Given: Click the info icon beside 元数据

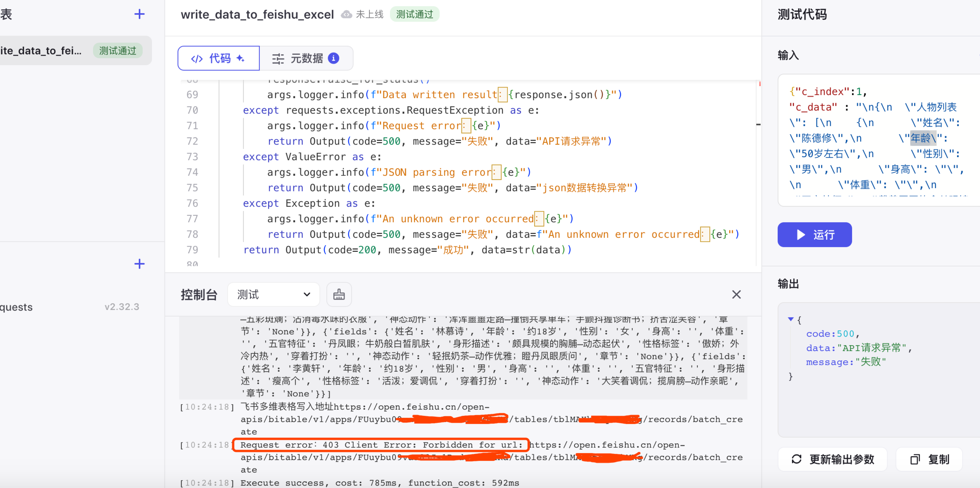Looking at the screenshot, I should click(x=334, y=58).
